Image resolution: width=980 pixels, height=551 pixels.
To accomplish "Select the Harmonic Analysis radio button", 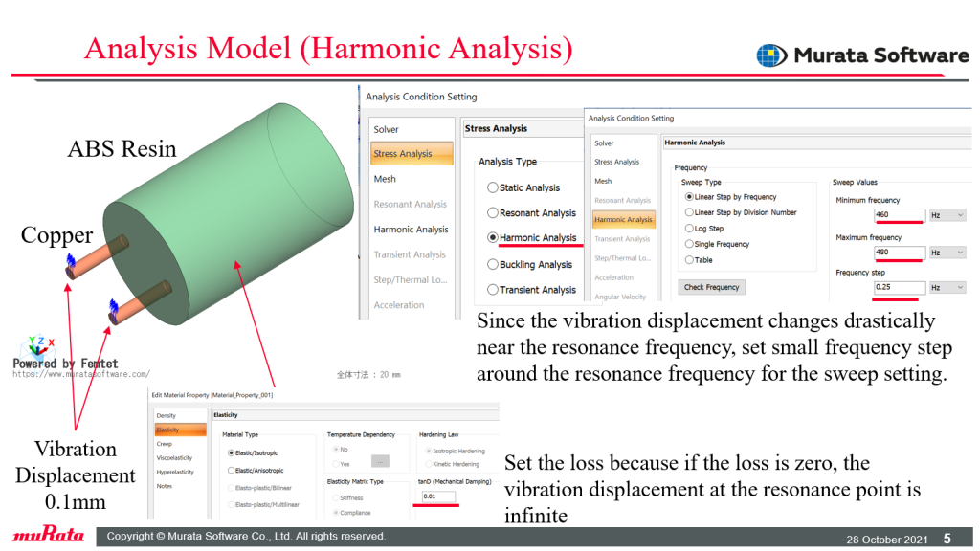I will point(493,237).
